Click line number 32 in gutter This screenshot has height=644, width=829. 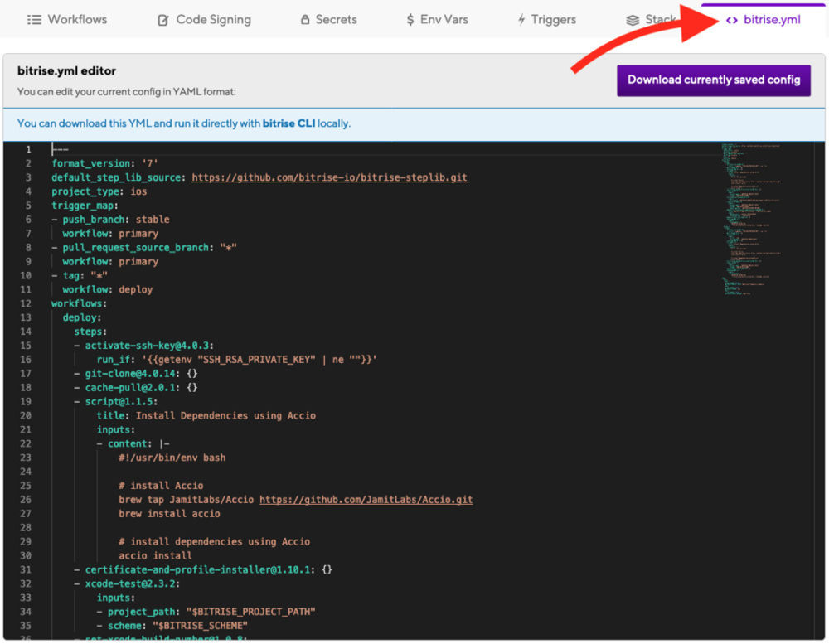[x=26, y=583]
